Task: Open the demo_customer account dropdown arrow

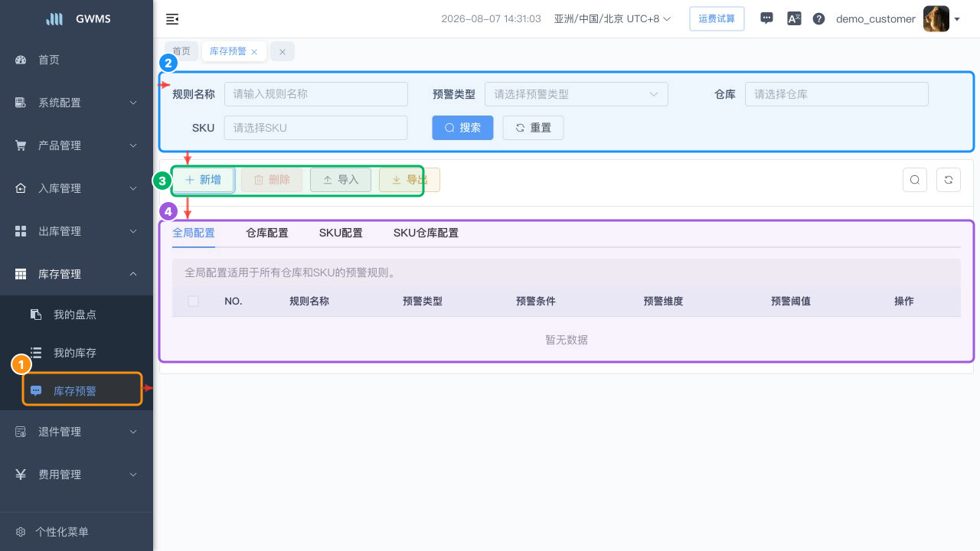Action: (x=957, y=19)
